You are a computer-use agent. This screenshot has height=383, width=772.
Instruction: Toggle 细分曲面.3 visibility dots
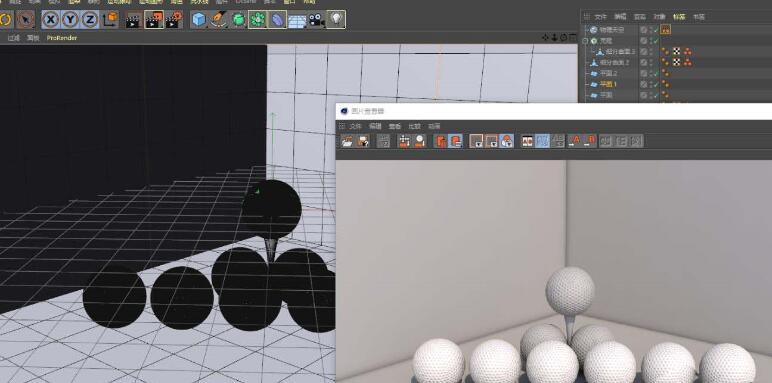(651, 52)
